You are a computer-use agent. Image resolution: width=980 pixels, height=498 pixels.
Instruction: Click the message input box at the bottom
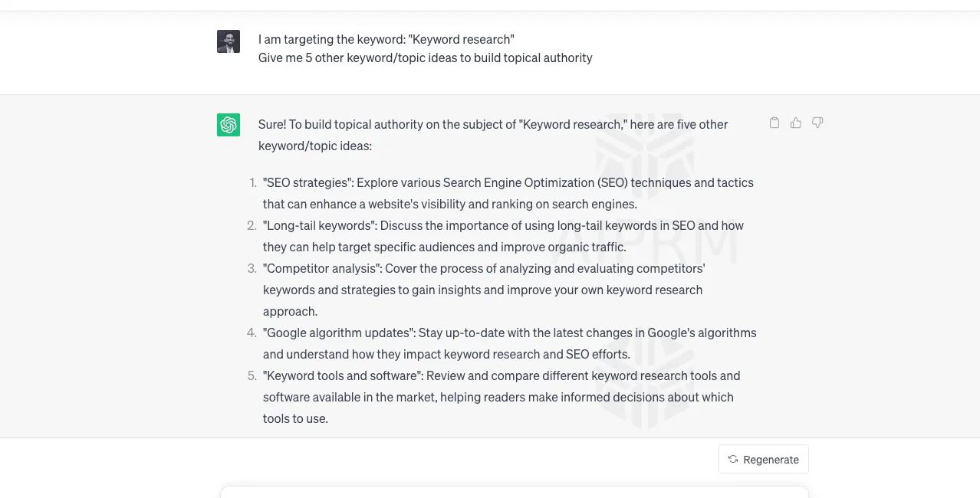click(514, 494)
